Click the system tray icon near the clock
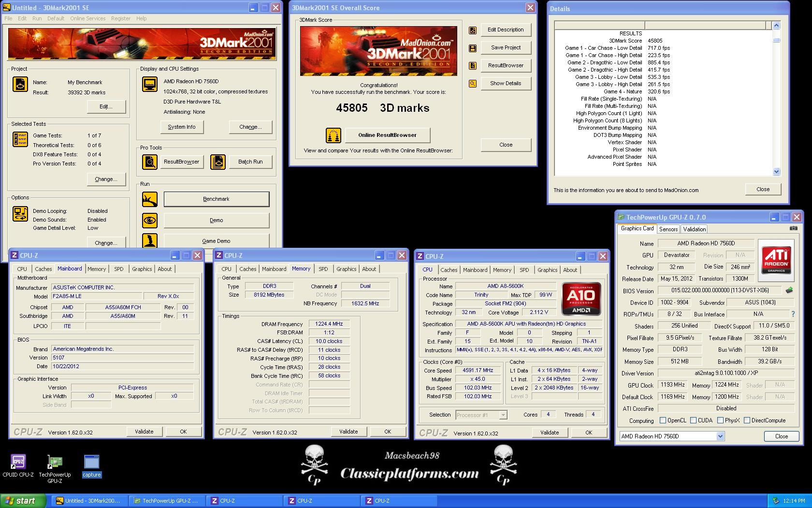 [x=776, y=501]
